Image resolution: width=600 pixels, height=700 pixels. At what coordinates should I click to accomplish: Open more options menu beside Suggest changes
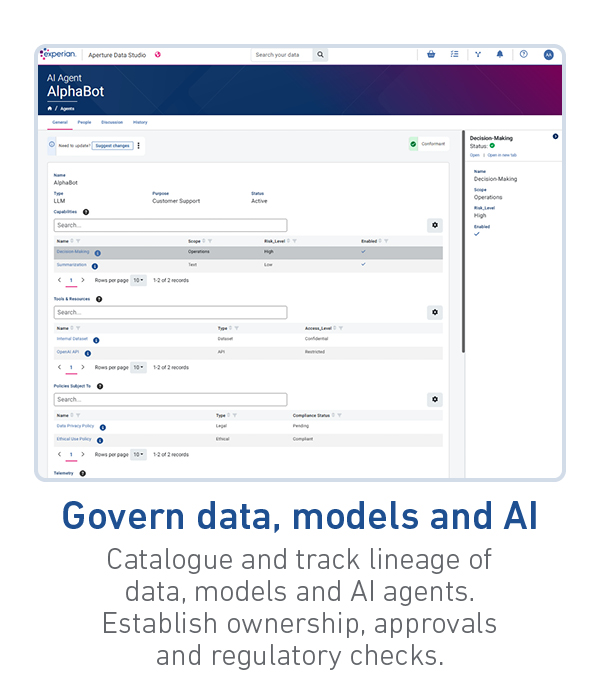[139, 145]
